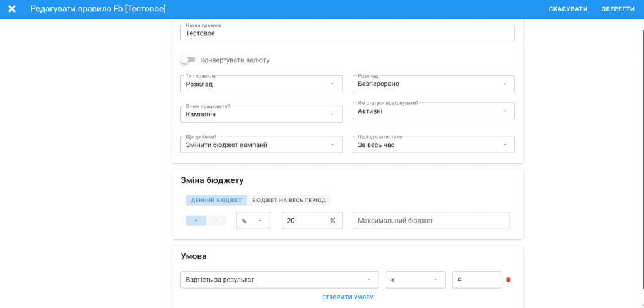Open the З чим працювати dropdown

(261, 114)
